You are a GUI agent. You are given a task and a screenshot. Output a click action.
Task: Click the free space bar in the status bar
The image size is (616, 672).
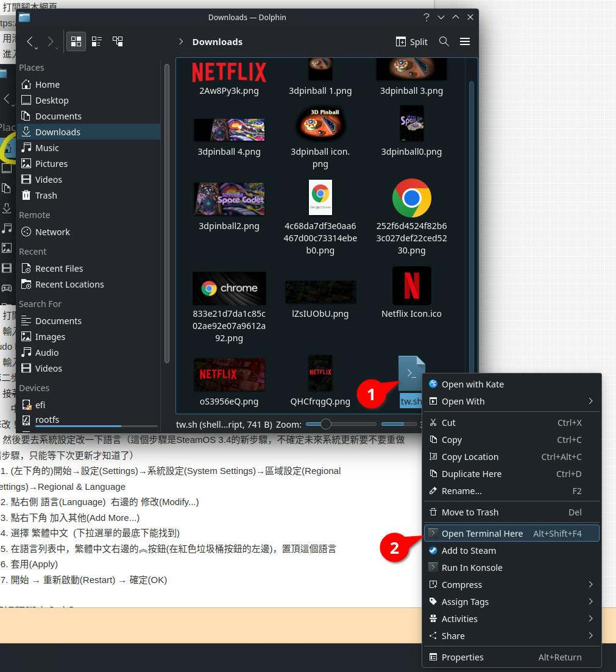(398, 424)
